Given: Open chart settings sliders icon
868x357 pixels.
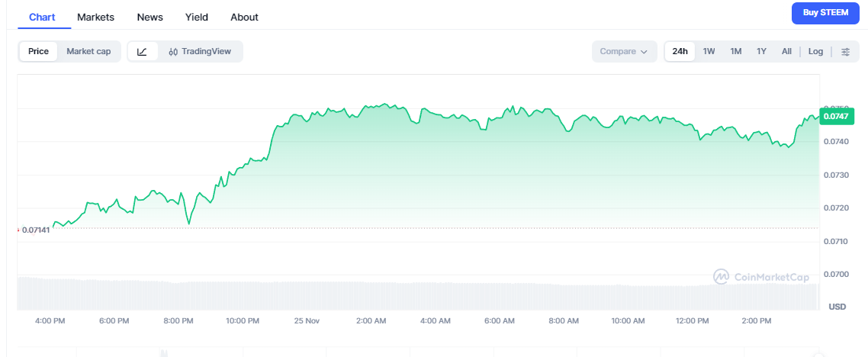Looking at the screenshot, I should pyautogui.click(x=845, y=51).
